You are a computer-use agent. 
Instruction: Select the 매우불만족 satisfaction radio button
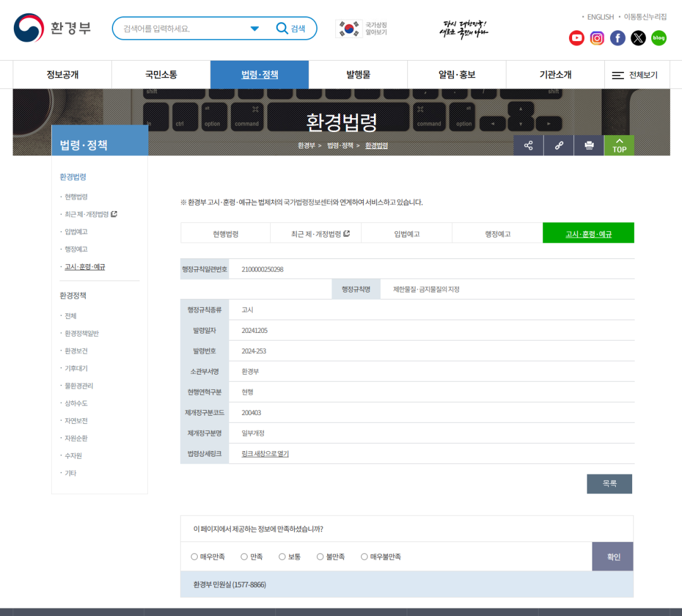pyautogui.click(x=364, y=557)
